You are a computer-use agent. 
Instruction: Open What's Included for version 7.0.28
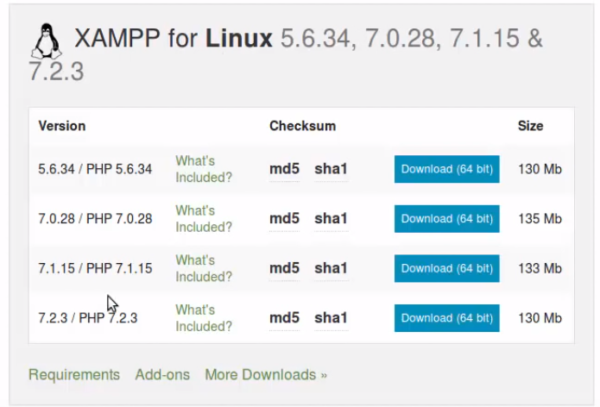click(204, 219)
